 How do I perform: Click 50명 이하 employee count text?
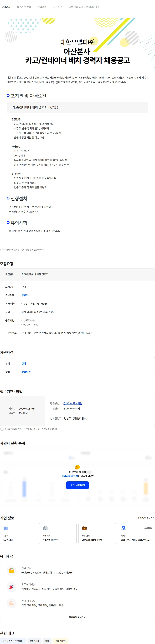pyautogui.click(x=8, y=540)
